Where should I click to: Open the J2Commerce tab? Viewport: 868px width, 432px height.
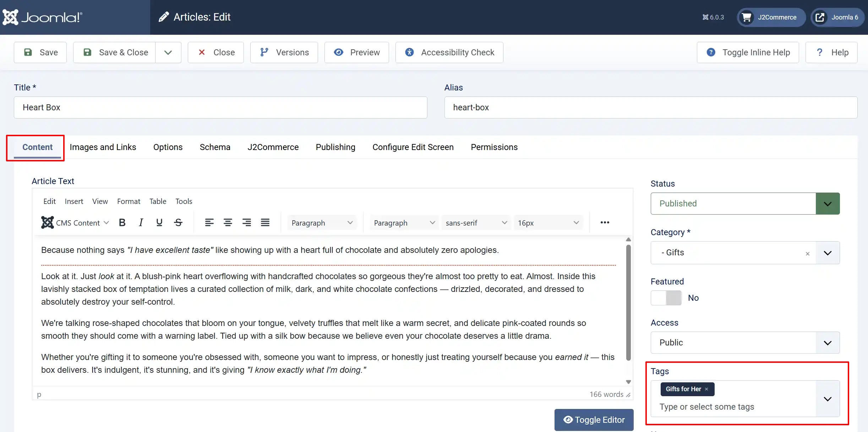pyautogui.click(x=273, y=147)
